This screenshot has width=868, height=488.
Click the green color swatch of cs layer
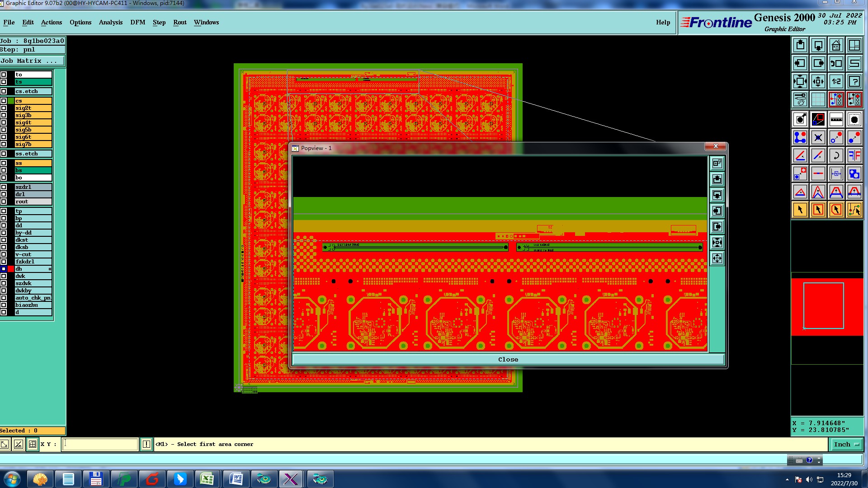pyautogui.click(x=11, y=101)
